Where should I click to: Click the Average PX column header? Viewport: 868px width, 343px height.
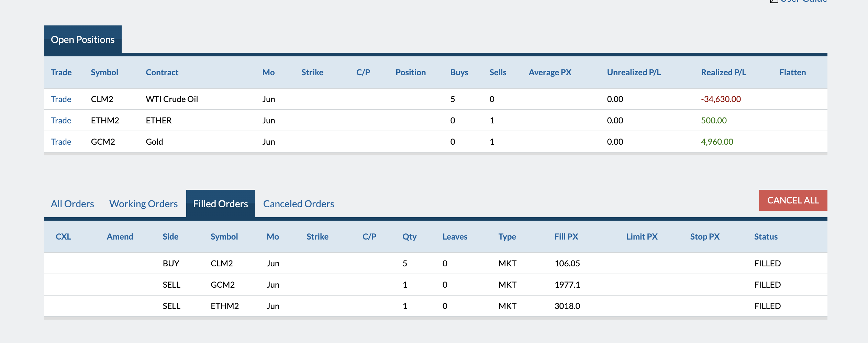[550, 72]
